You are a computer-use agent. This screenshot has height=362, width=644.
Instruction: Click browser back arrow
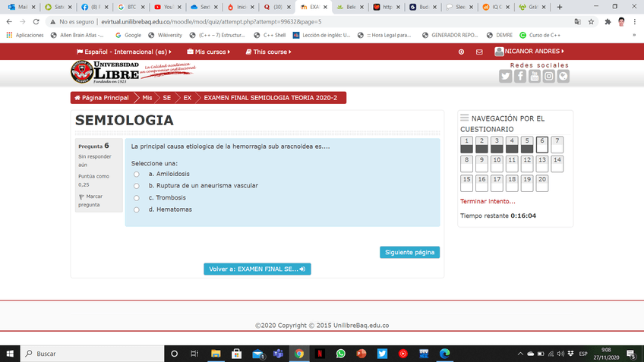[x=9, y=22]
